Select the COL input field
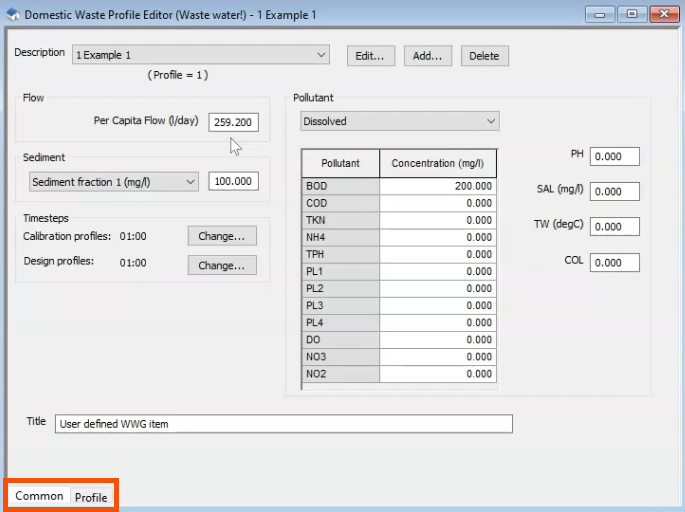685x512 pixels. [615, 263]
